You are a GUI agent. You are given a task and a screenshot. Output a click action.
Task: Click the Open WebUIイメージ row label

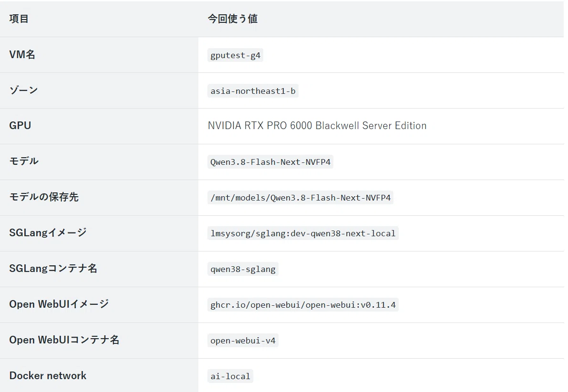click(59, 304)
